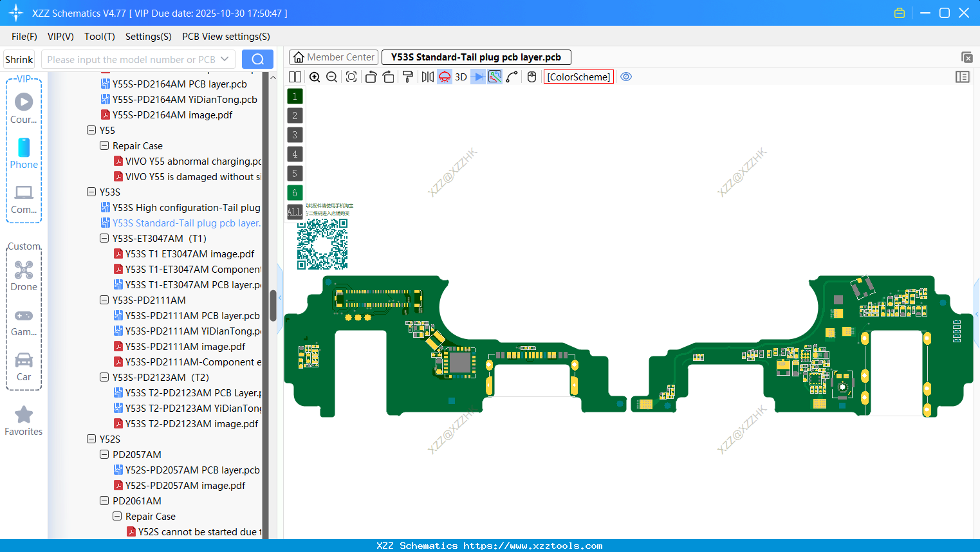This screenshot has height=552, width=980.
Task: Toggle the blue diode conduction mode
Action: [x=477, y=77]
